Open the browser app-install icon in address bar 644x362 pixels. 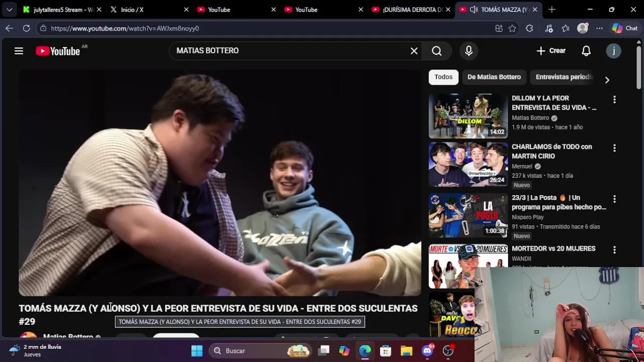[499, 29]
